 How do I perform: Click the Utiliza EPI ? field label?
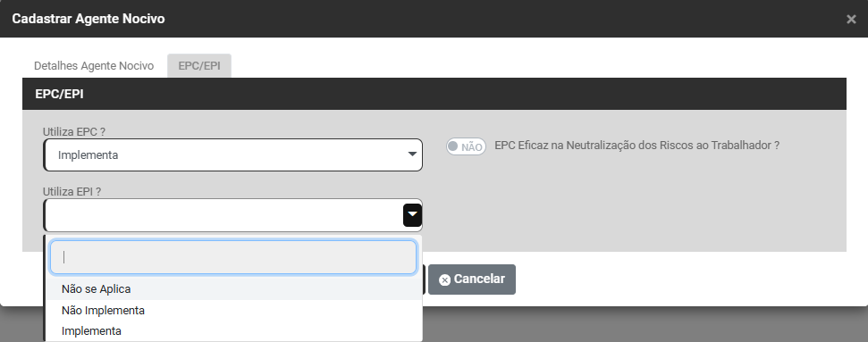coord(72,191)
